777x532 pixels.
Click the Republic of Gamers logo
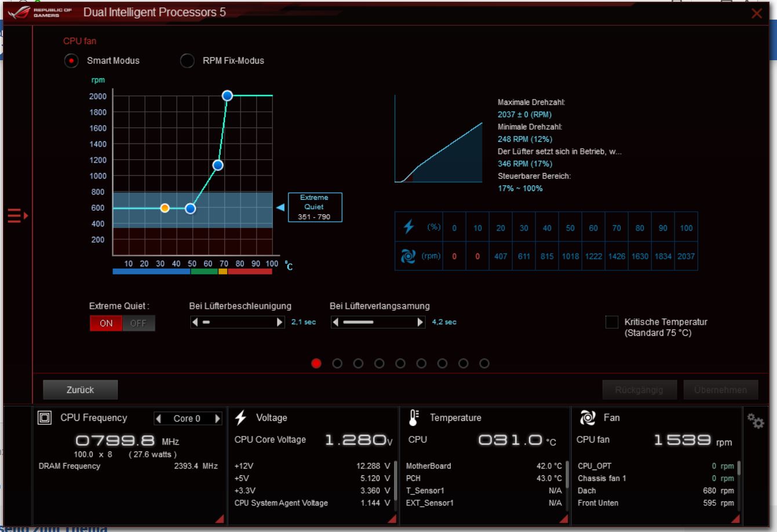(x=41, y=12)
